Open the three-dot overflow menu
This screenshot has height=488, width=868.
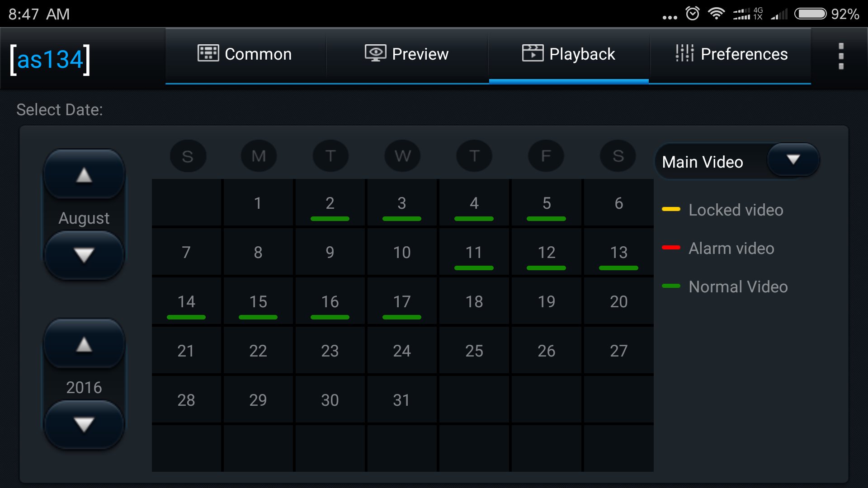pos(841,56)
